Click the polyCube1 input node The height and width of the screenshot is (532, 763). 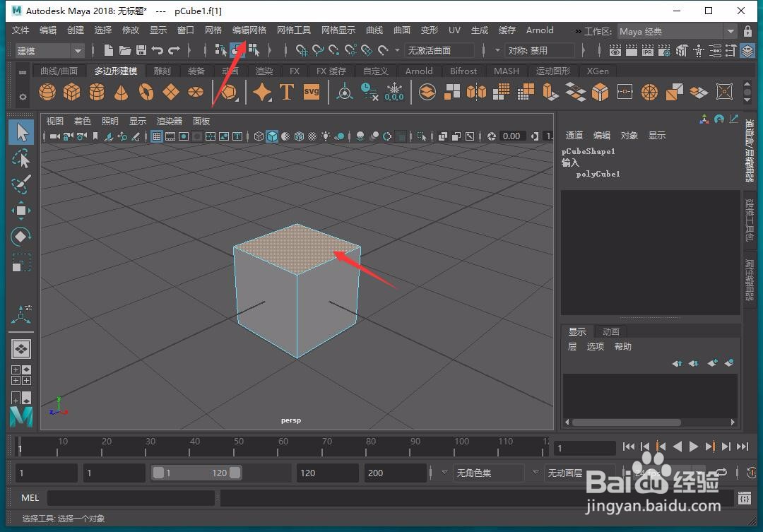[x=598, y=174]
